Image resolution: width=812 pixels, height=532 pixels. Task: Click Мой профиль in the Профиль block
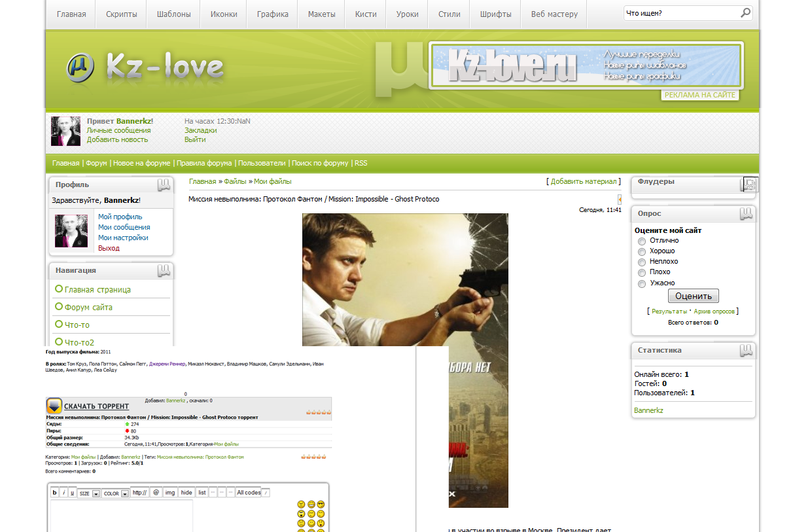point(120,217)
